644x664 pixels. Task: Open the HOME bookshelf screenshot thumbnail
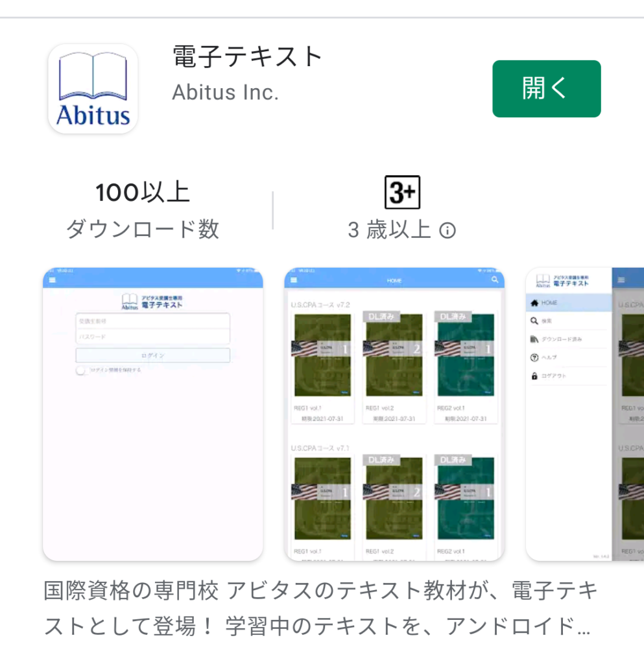394,414
